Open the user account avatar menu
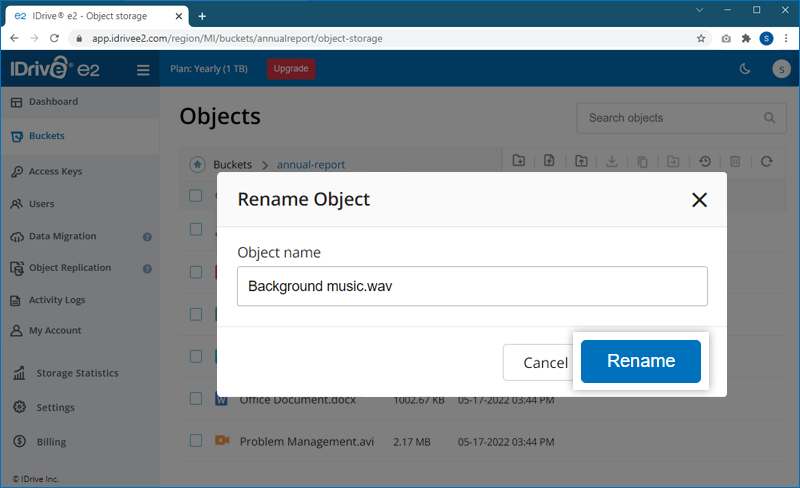Viewport: 800px width, 488px height. pyautogui.click(x=780, y=69)
